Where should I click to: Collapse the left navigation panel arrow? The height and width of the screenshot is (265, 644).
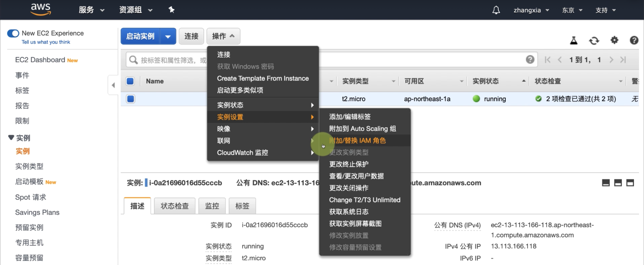[113, 85]
